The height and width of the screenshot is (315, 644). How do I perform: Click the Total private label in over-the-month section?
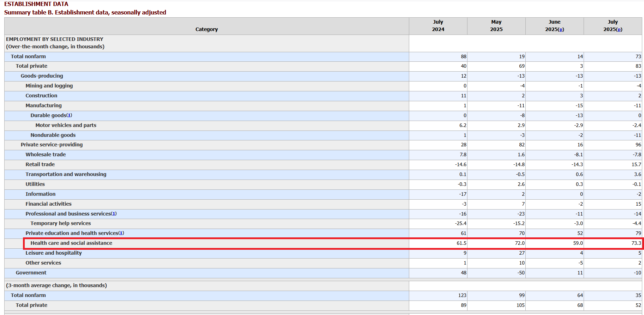pyautogui.click(x=31, y=66)
